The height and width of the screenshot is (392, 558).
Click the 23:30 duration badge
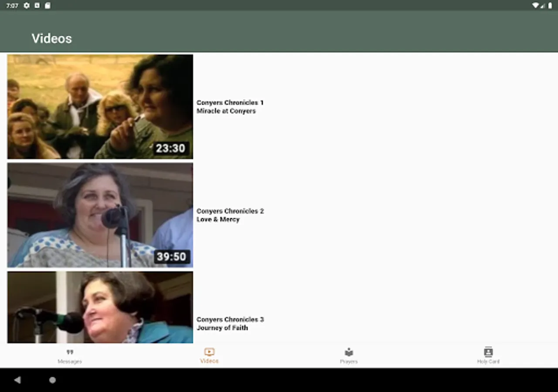[171, 149]
